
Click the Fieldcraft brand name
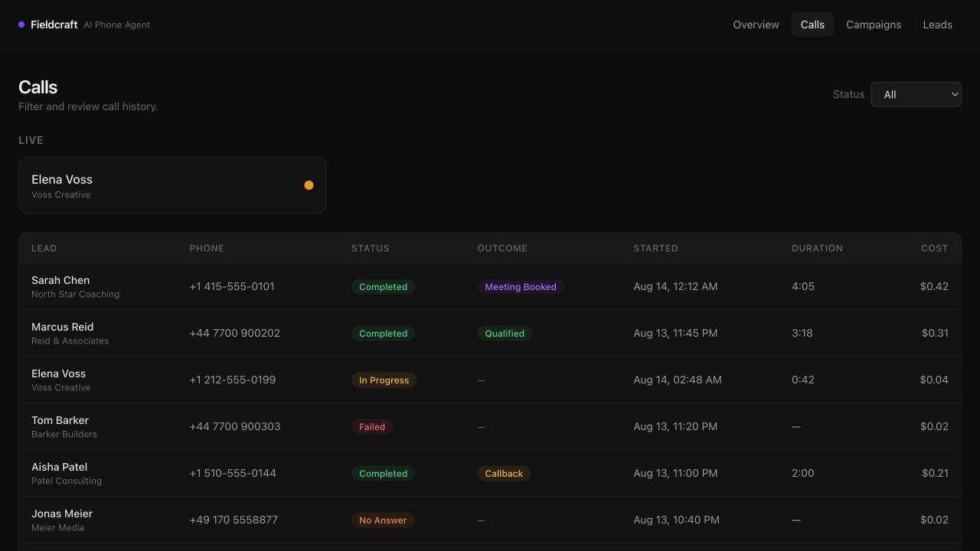54,24
